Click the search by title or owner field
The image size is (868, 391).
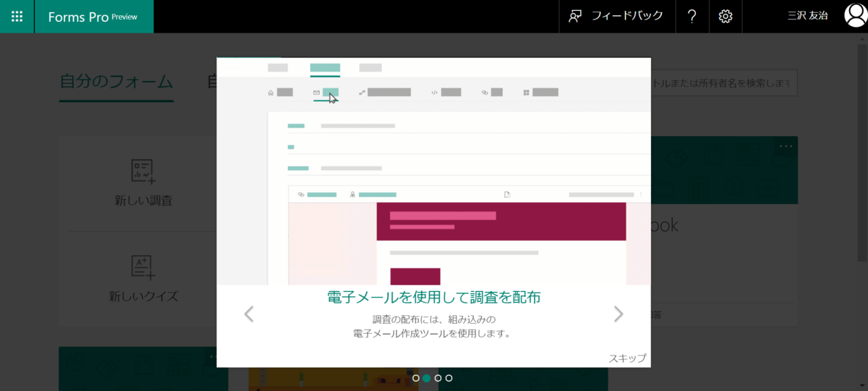tap(723, 83)
